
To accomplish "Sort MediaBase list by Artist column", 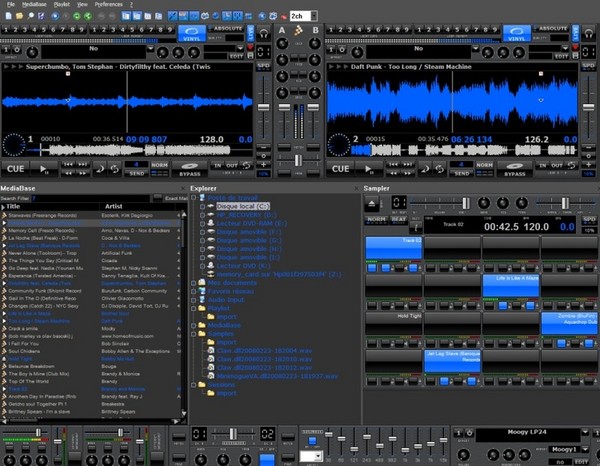I will pos(114,206).
